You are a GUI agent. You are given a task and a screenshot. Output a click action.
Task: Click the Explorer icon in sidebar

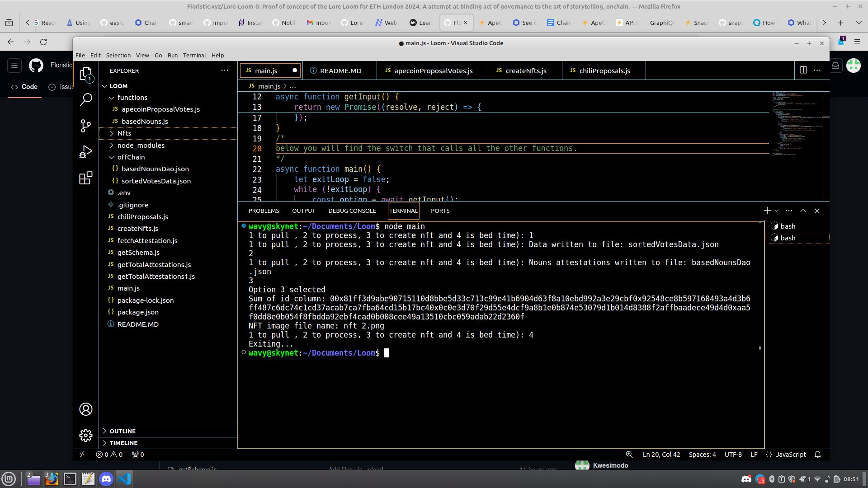(x=86, y=75)
